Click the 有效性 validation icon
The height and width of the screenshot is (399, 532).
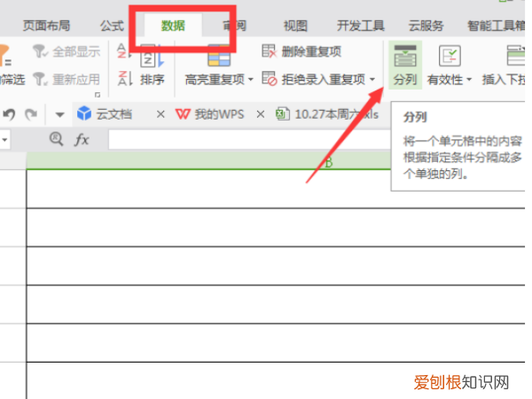[x=450, y=56]
